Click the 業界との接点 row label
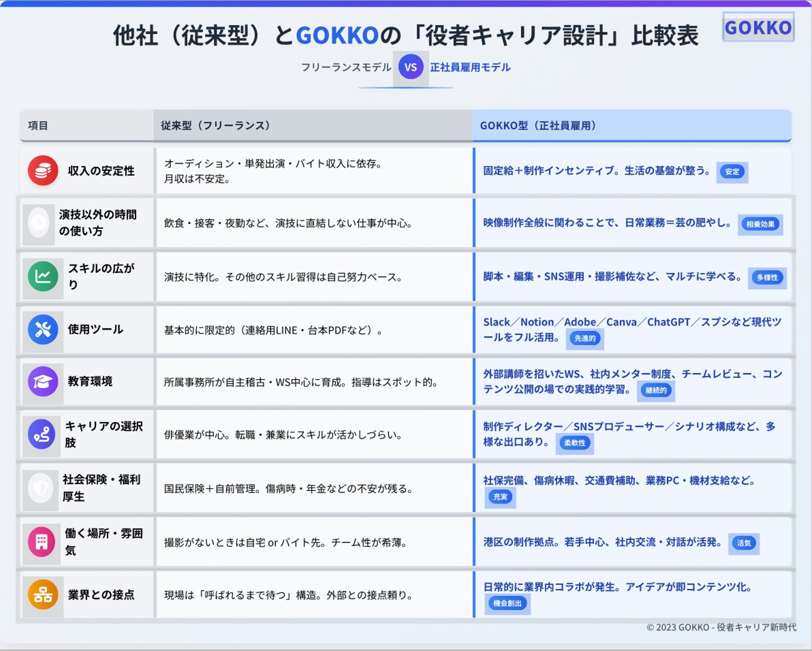Viewport: 812px width, 651px height. [101, 595]
